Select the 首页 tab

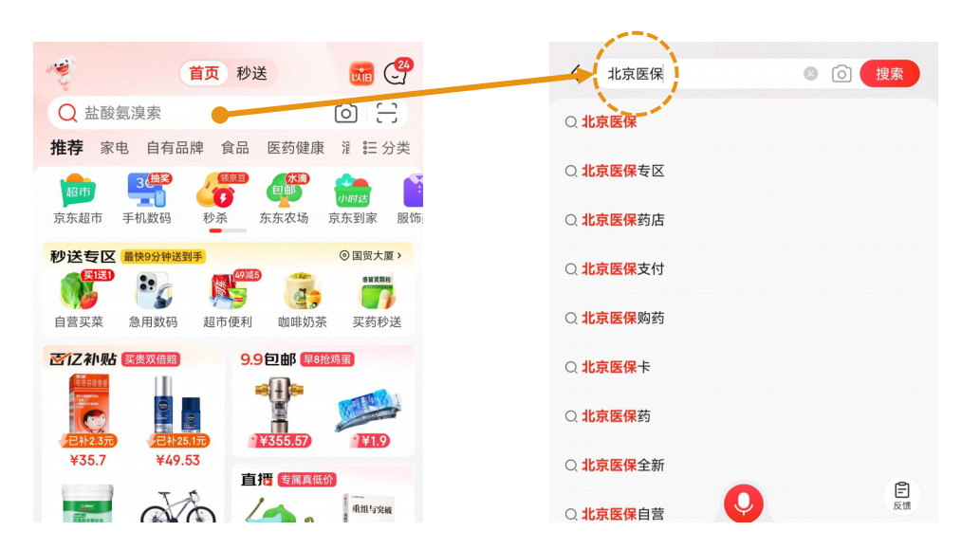click(x=204, y=73)
